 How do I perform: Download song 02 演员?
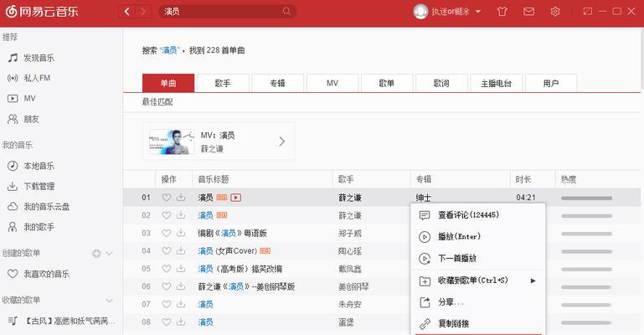point(181,215)
